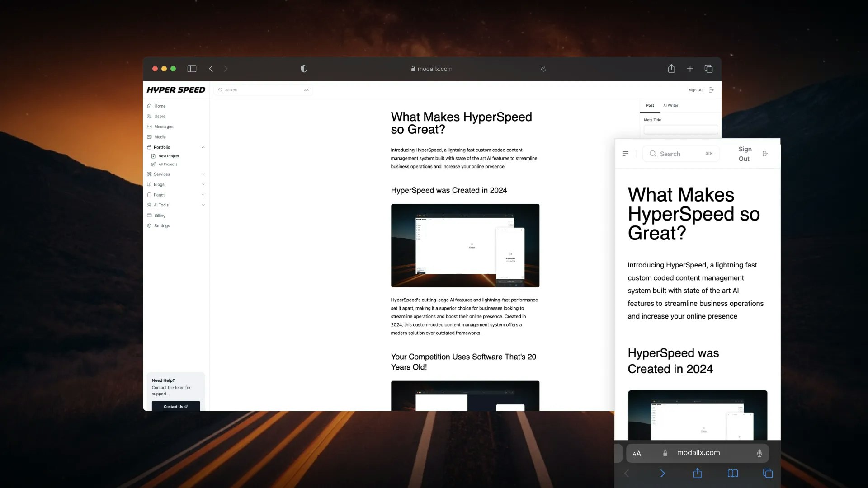Show tab overview in desktop browser
Screen dimensions: 868x488
tap(708, 69)
